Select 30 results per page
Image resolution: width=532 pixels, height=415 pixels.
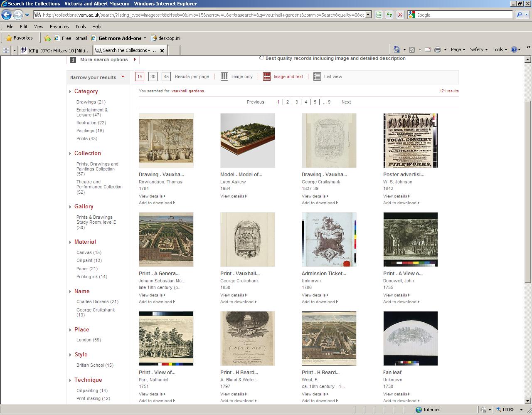coord(153,77)
